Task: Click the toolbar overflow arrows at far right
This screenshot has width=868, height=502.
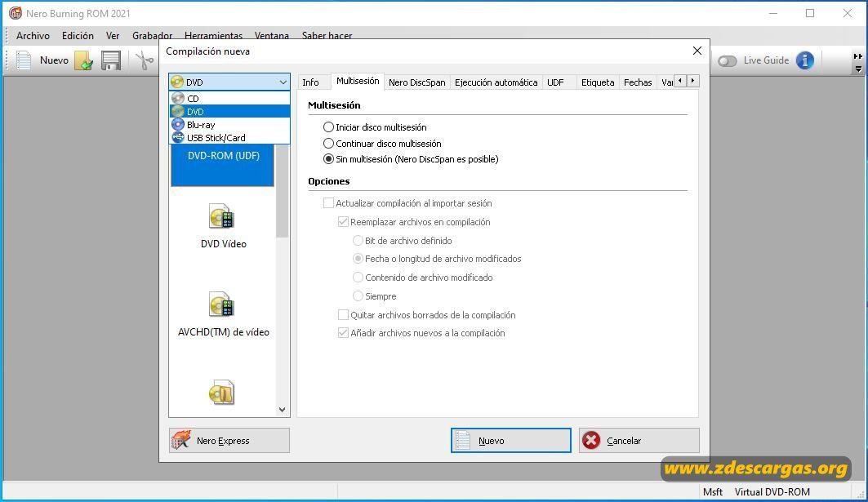Action: click(858, 63)
